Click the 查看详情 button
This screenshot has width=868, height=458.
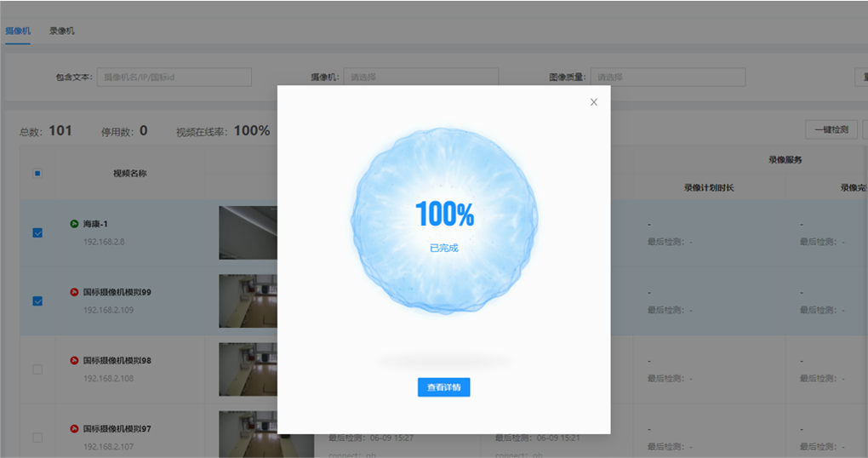pyautogui.click(x=443, y=387)
